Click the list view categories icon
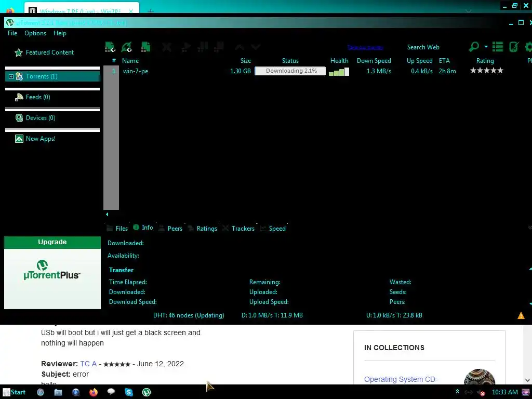Screen dimensions: 532x399 [498, 46]
